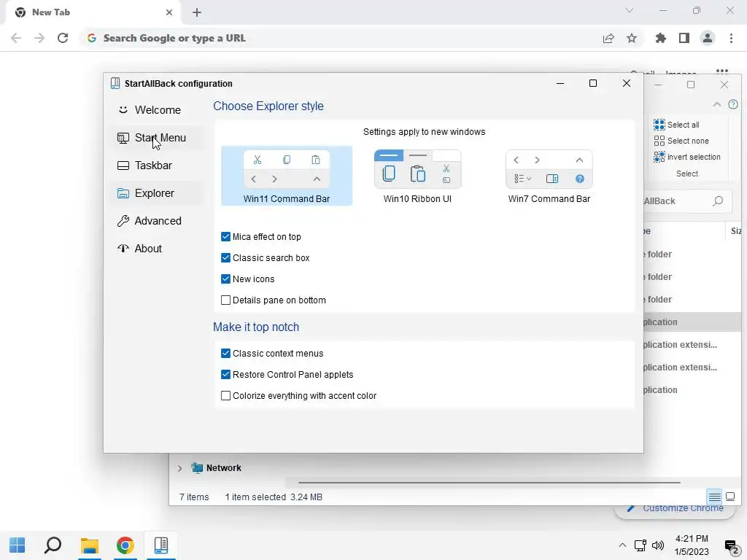Open a new Chrome tab
The image size is (747, 560).
pyautogui.click(x=197, y=12)
